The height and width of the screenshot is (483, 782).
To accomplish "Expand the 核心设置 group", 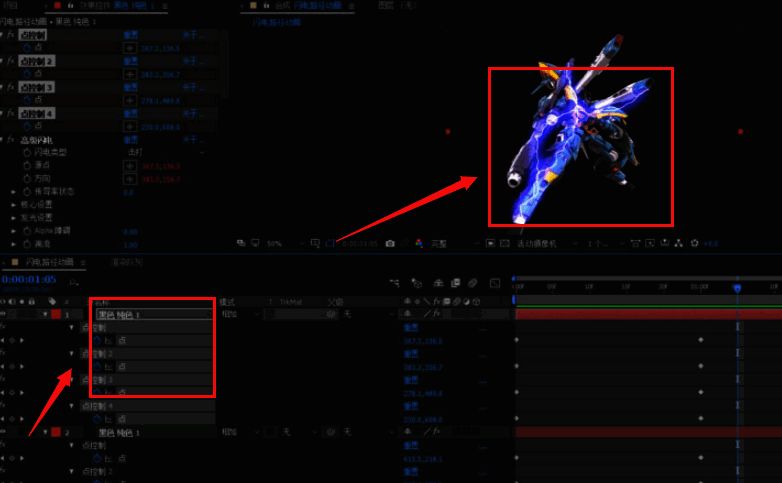I will click(x=13, y=205).
